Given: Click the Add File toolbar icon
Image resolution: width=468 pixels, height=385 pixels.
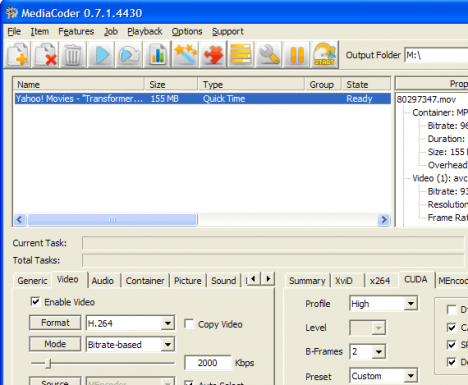Looking at the screenshot, I should [x=18, y=55].
